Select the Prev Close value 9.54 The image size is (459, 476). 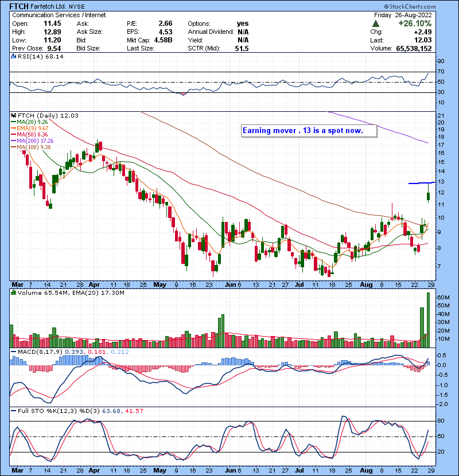tap(54, 49)
